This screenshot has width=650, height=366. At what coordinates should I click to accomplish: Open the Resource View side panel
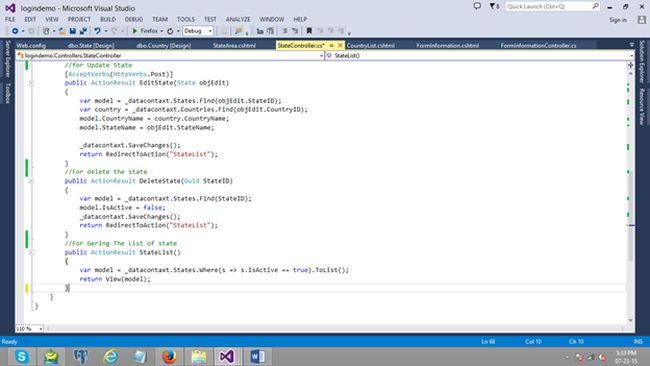click(642, 107)
